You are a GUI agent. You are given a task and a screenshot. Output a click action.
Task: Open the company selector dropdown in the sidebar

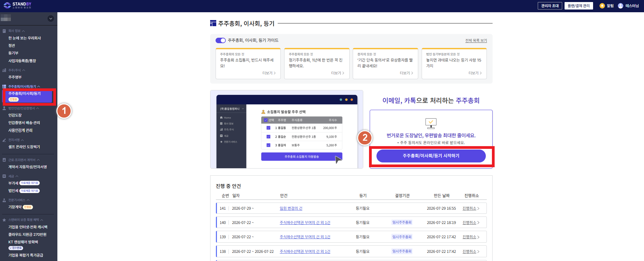tap(51, 19)
